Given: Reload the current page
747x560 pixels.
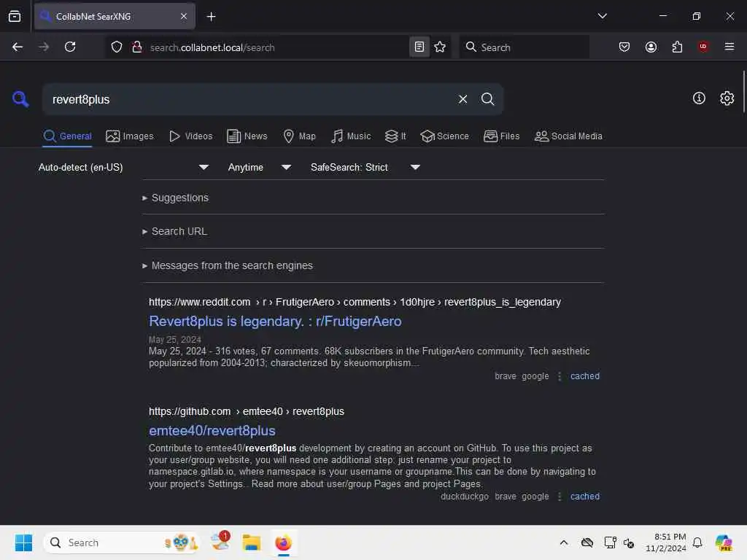Looking at the screenshot, I should click(70, 47).
